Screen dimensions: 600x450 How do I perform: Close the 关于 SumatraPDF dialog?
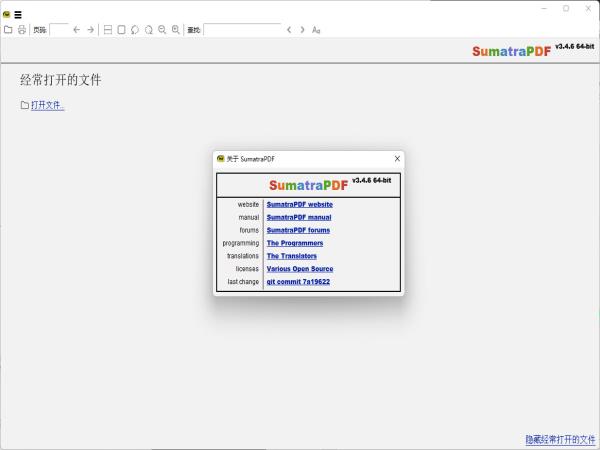pos(397,158)
